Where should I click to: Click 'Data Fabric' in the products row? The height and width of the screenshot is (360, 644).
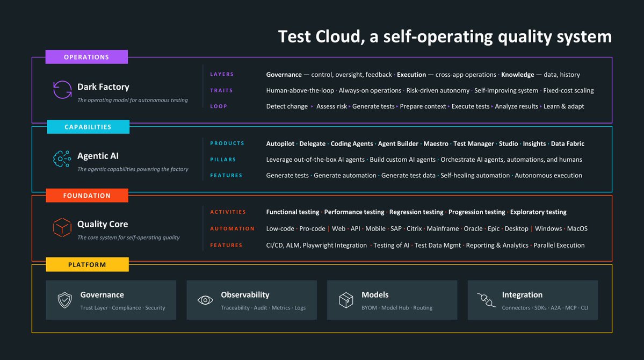tap(568, 143)
